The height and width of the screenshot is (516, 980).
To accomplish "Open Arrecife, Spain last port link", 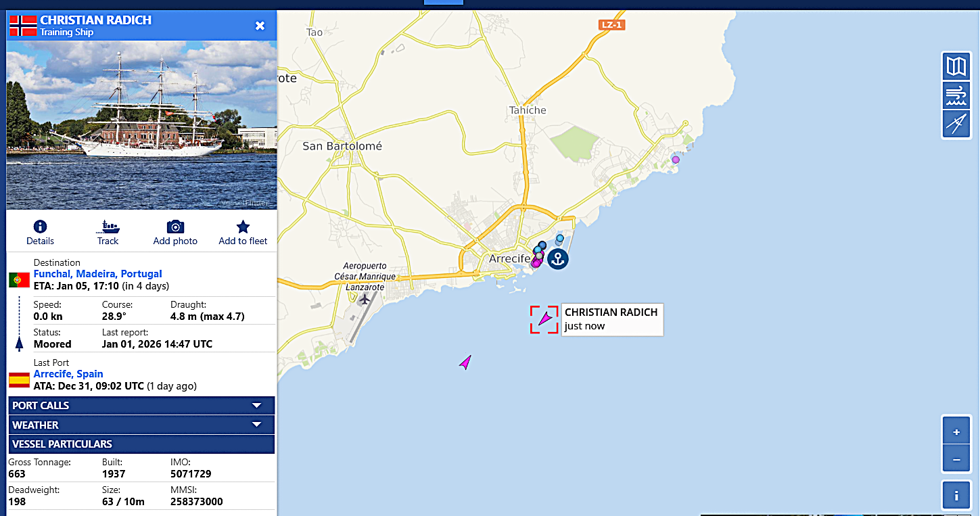I will 68,374.
